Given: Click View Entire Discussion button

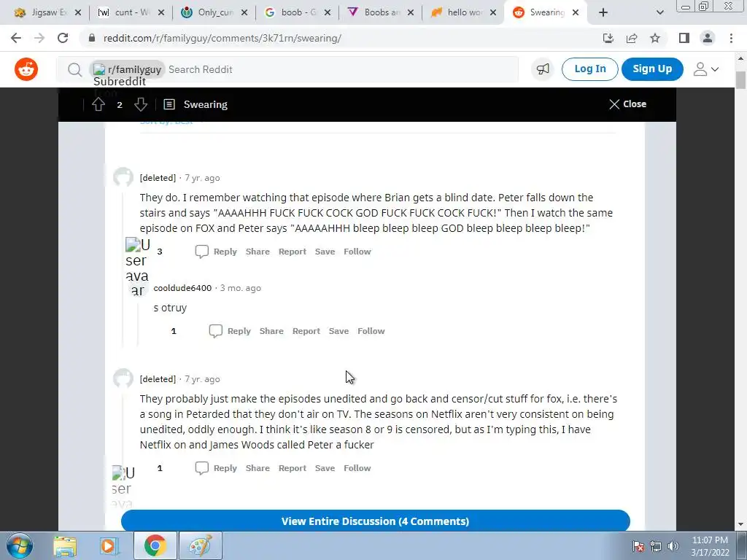Looking at the screenshot, I should (x=376, y=521).
